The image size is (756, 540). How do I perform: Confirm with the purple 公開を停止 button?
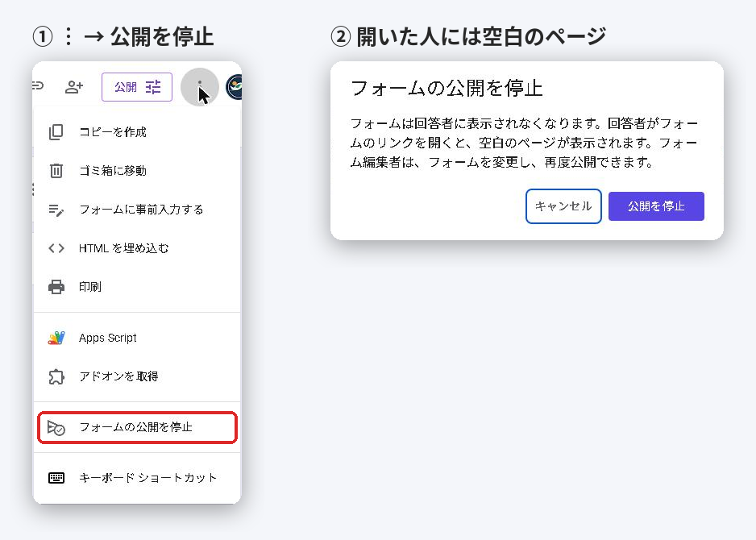656,206
